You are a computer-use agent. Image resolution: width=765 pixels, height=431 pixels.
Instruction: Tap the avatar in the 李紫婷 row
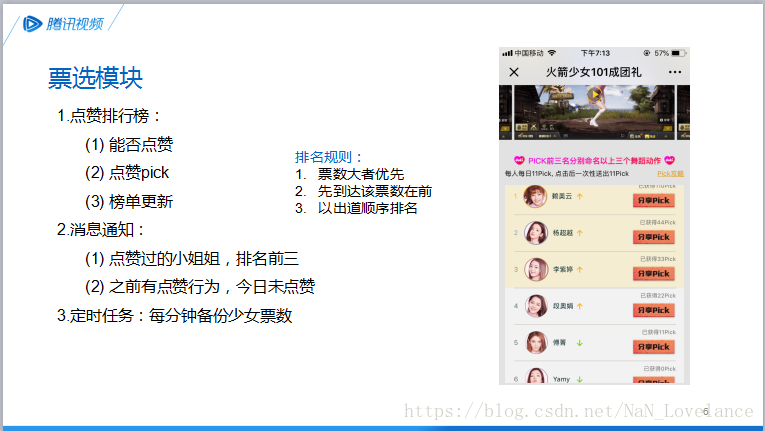(536, 269)
